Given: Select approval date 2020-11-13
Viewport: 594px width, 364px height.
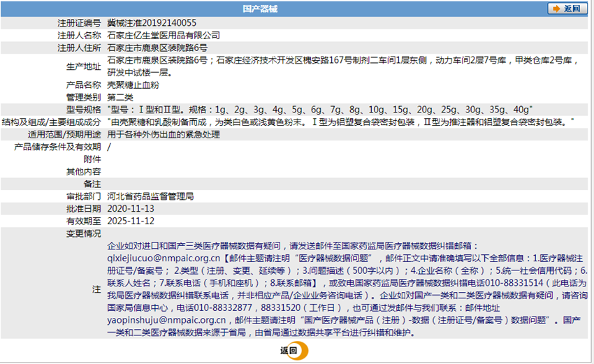Looking at the screenshot, I should click(x=131, y=209).
